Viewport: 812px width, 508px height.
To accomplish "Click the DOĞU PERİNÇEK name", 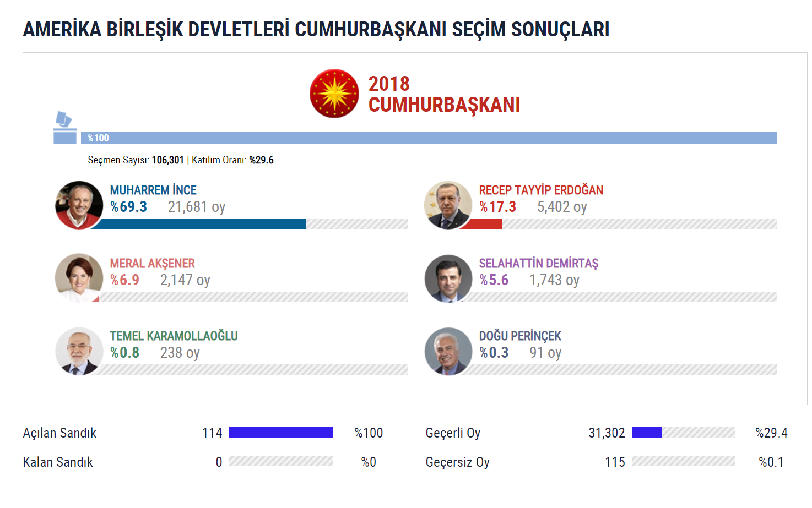I will [519, 336].
